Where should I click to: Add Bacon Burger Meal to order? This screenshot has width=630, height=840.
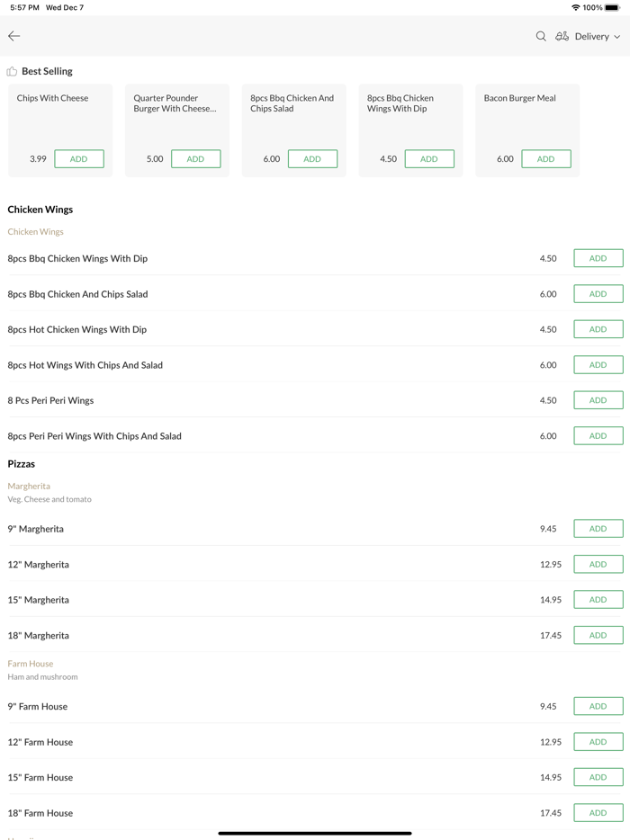pyautogui.click(x=545, y=159)
